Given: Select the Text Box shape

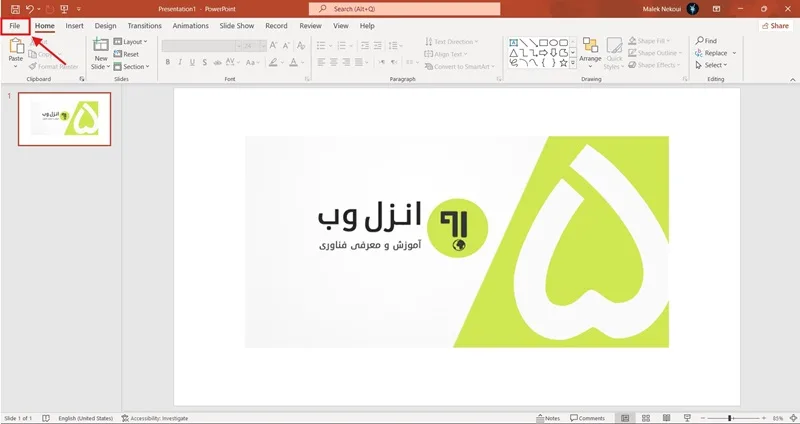Looking at the screenshot, I should 514,42.
